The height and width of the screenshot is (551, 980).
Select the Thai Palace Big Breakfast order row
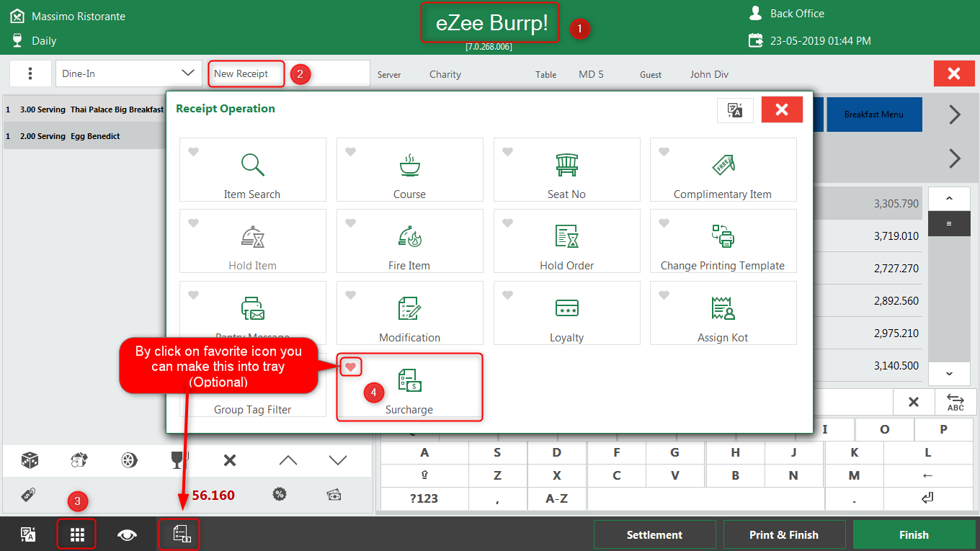tap(84, 109)
